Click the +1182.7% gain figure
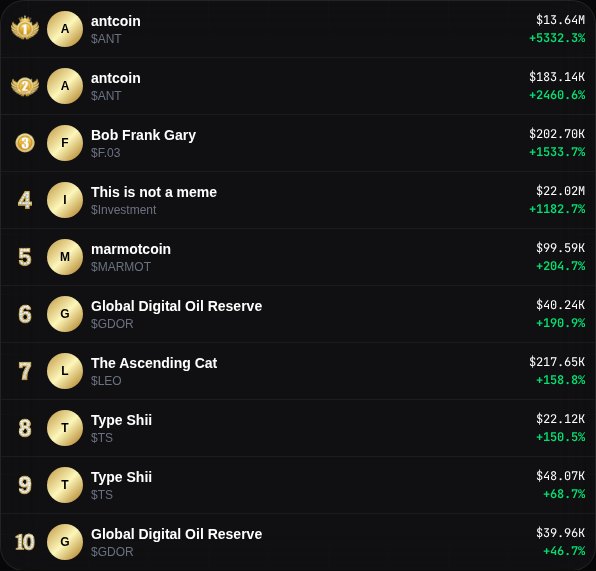The image size is (596, 571). 557,209
